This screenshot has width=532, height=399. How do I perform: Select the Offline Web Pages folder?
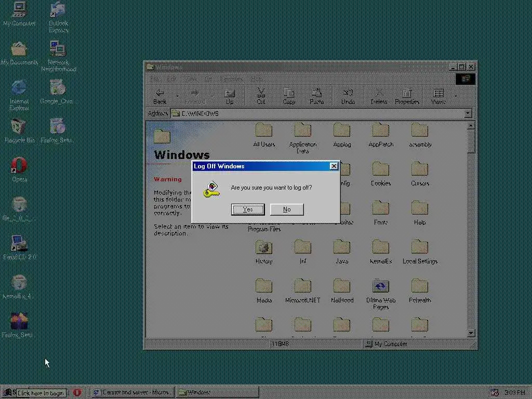click(381, 294)
